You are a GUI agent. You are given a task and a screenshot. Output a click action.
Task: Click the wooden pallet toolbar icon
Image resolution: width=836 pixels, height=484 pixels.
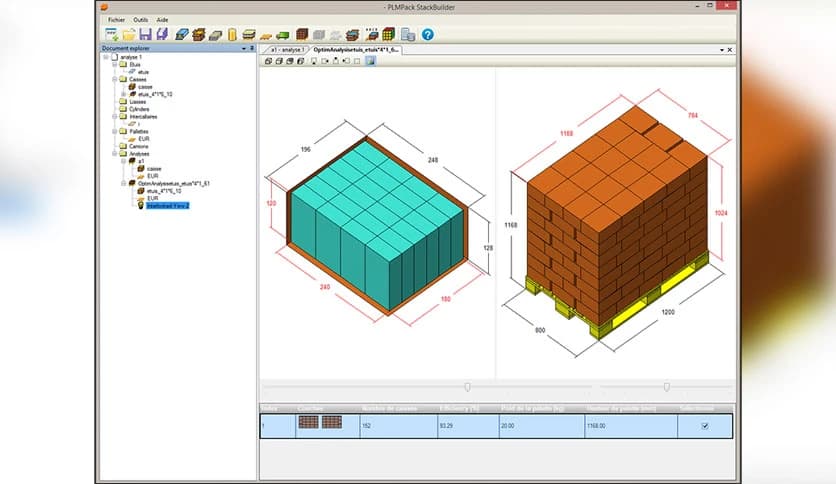267,34
